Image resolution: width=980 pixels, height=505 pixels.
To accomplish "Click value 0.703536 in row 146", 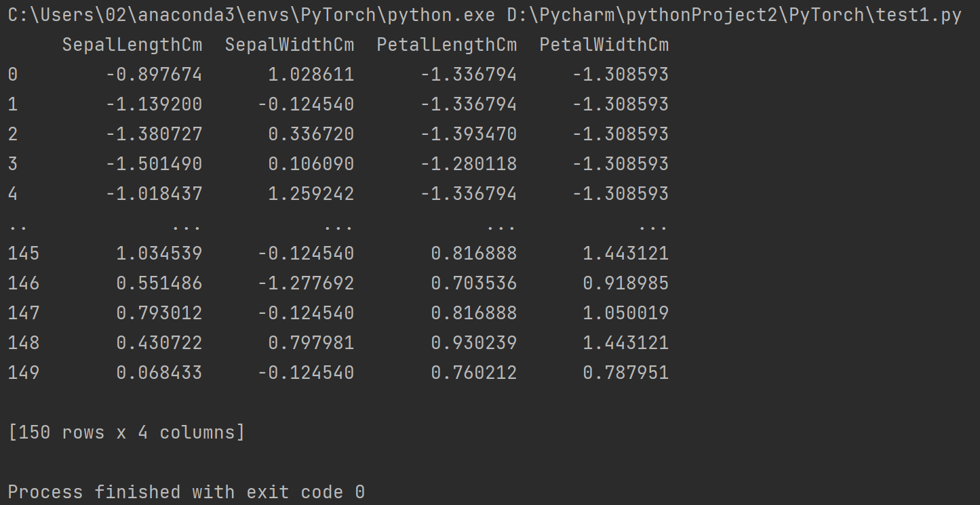I will pos(474,283).
